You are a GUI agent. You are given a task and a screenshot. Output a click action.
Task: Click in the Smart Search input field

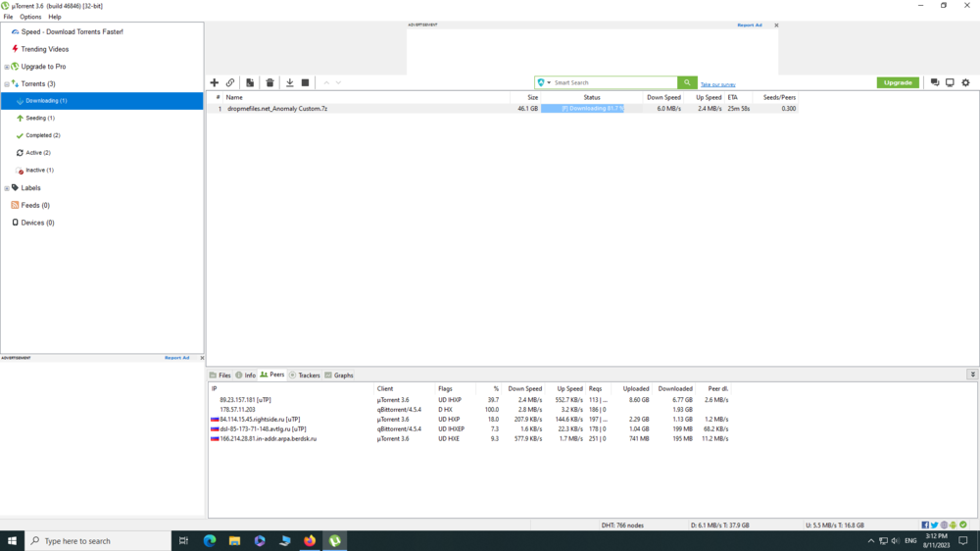(x=614, y=82)
